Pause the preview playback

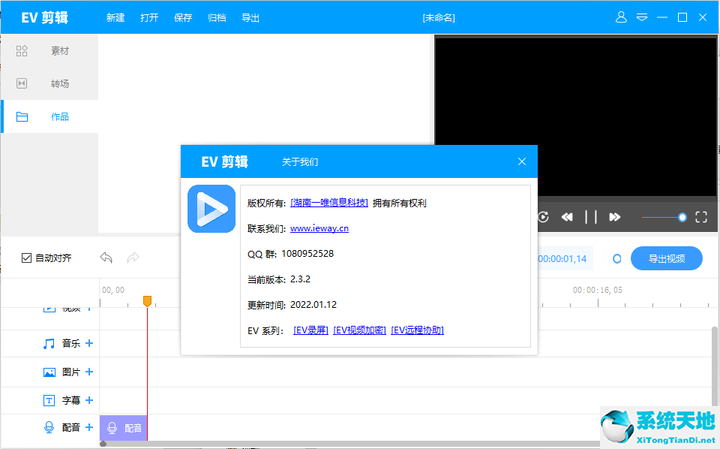click(591, 217)
